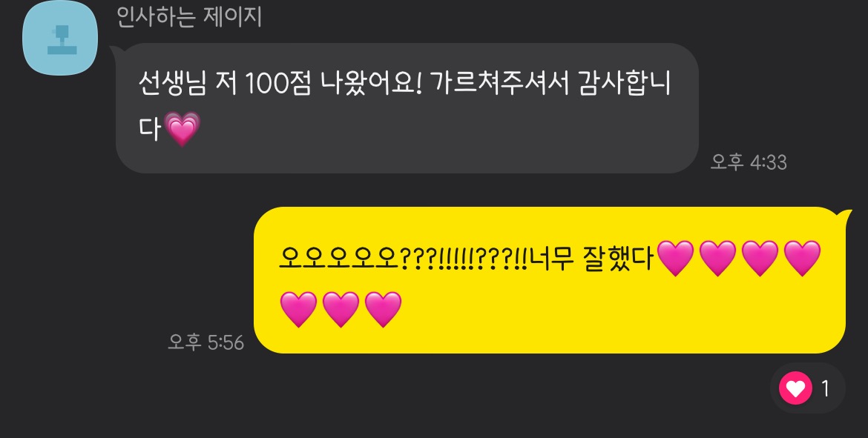Click the word 선생님 in the gray bubble
The image size is (868, 438).
pyautogui.click(x=172, y=84)
